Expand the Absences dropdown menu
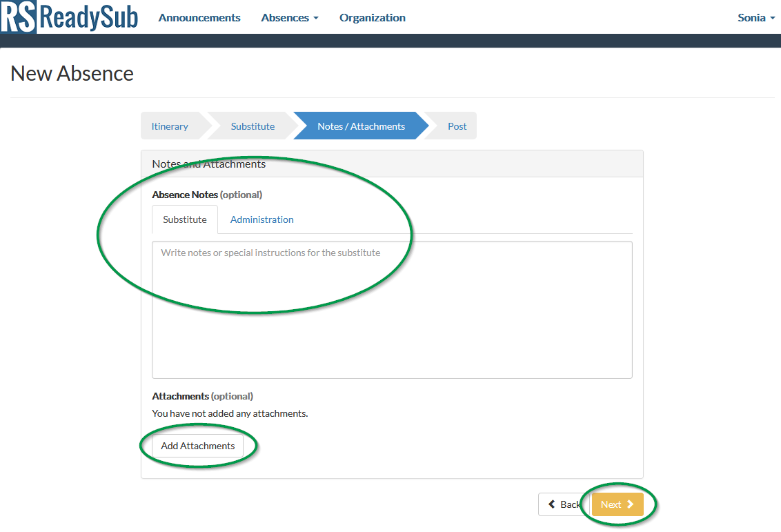The width and height of the screenshot is (781, 532). pyautogui.click(x=290, y=17)
